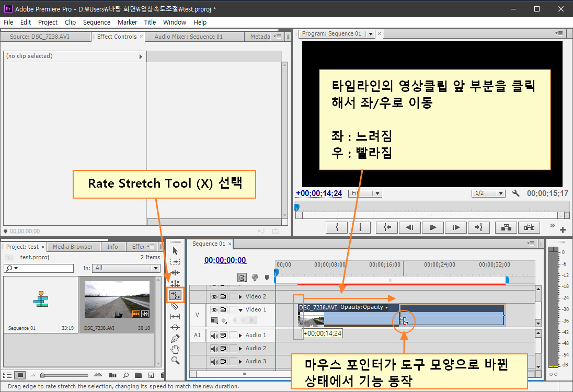Open Program Sequence 01 dropdown arrow

point(371,34)
